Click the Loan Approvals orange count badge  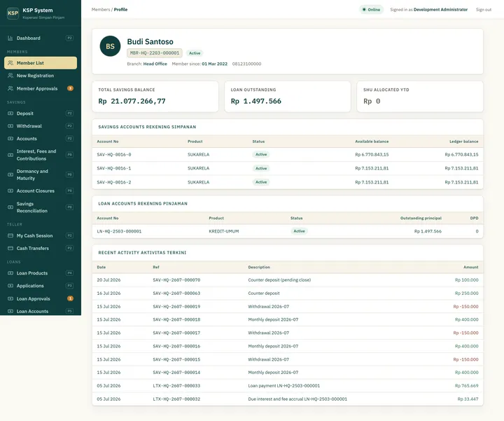pyautogui.click(x=70, y=299)
